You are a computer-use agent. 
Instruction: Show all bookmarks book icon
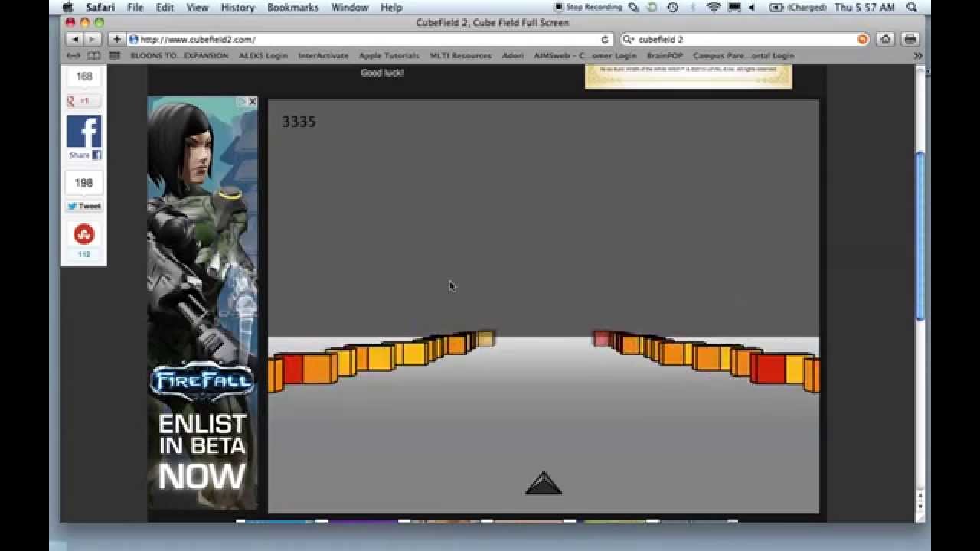(93, 55)
